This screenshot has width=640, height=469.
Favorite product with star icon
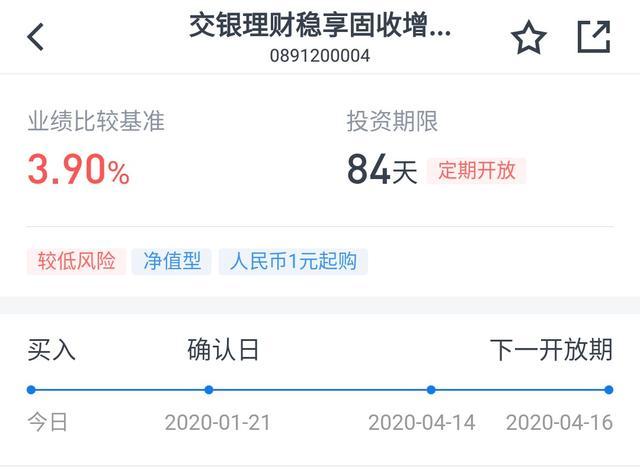tap(529, 37)
